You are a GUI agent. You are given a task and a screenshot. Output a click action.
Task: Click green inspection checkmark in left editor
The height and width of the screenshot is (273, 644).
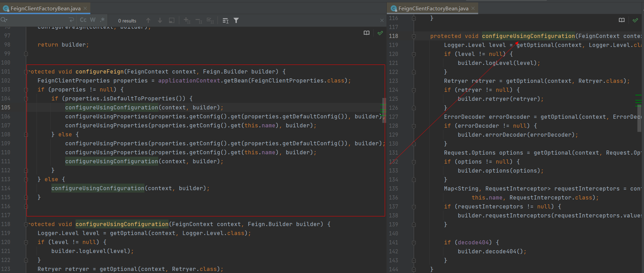click(x=380, y=33)
